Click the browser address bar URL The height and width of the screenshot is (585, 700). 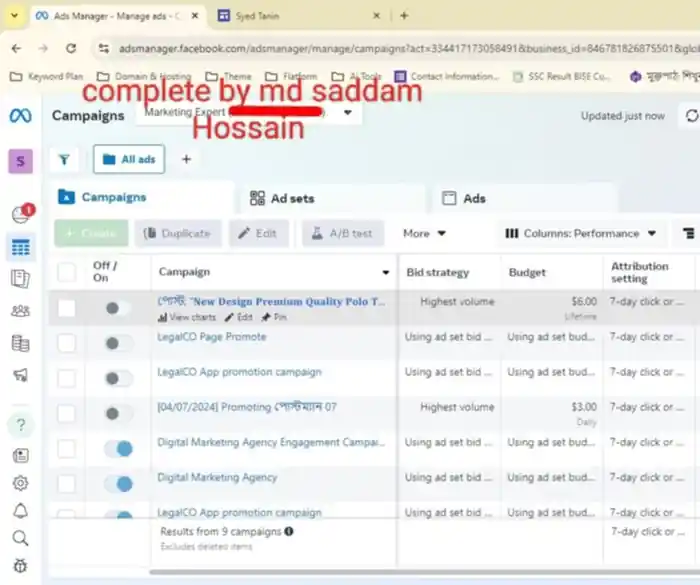tap(408, 48)
